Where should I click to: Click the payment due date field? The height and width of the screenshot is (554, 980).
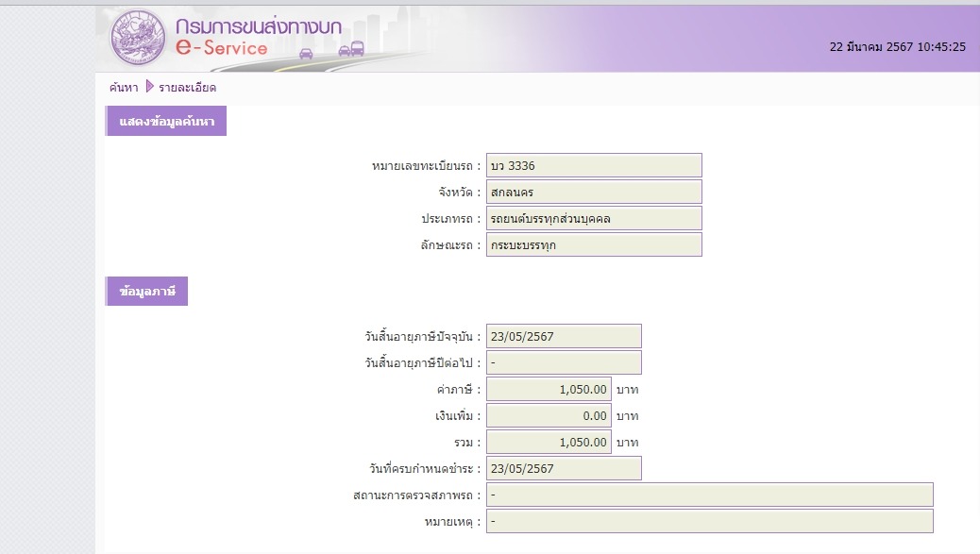point(564,468)
